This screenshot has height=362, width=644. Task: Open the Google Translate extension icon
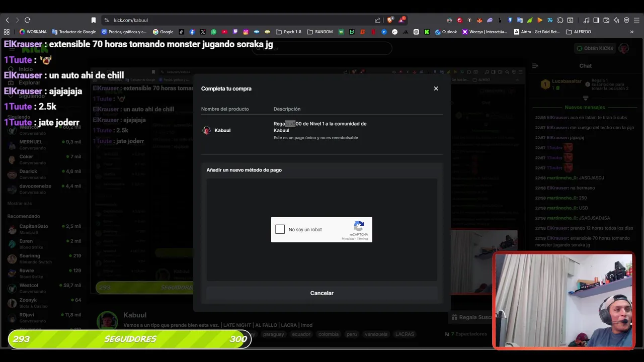520,20
